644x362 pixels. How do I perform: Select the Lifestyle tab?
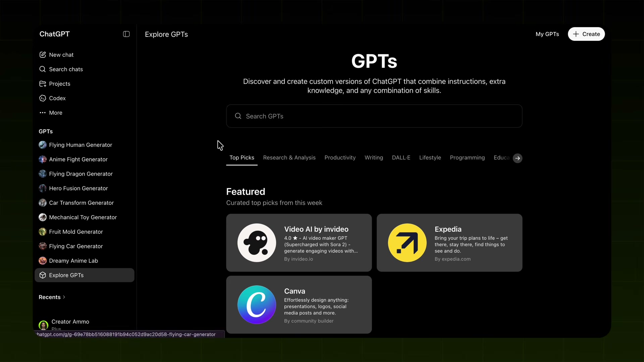[x=430, y=158]
